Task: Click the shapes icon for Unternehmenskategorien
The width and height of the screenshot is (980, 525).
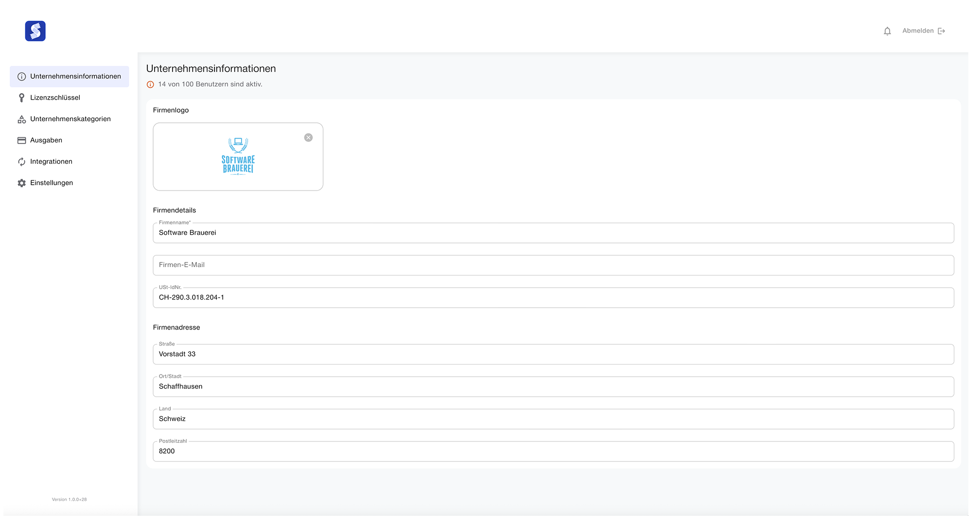Action: (21, 119)
